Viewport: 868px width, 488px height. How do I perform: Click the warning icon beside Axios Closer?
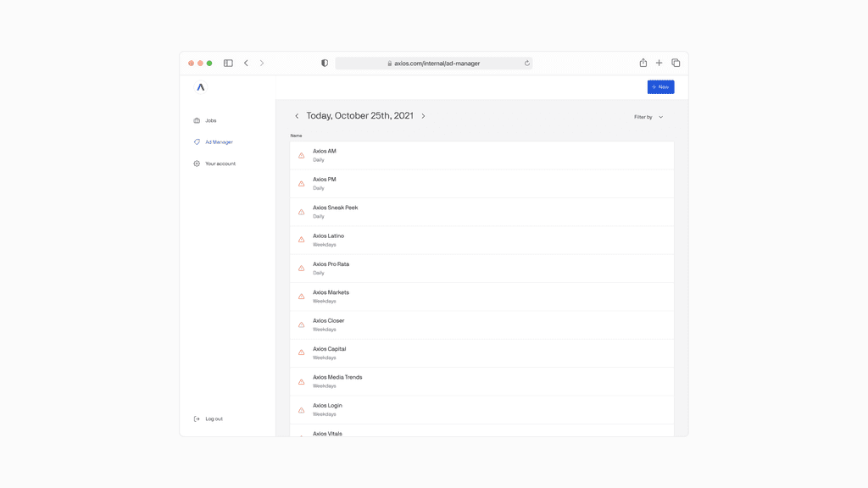pyautogui.click(x=301, y=324)
